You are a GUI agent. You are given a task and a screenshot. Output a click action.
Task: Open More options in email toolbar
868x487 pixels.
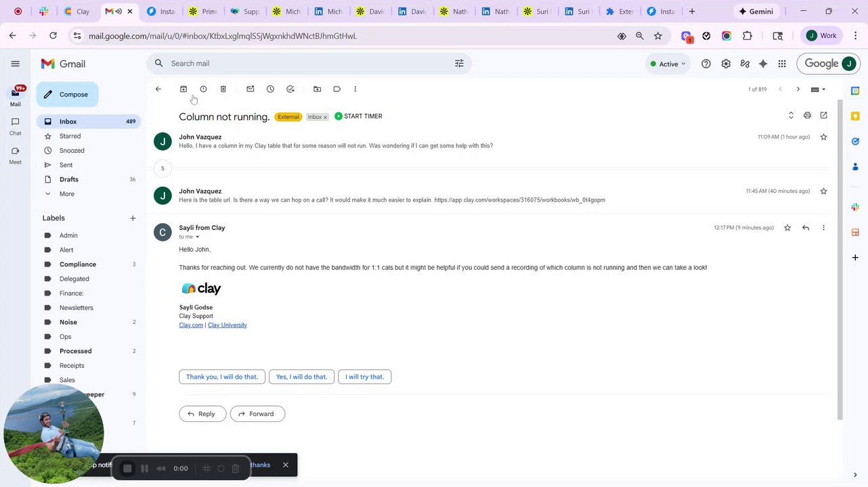pos(355,89)
